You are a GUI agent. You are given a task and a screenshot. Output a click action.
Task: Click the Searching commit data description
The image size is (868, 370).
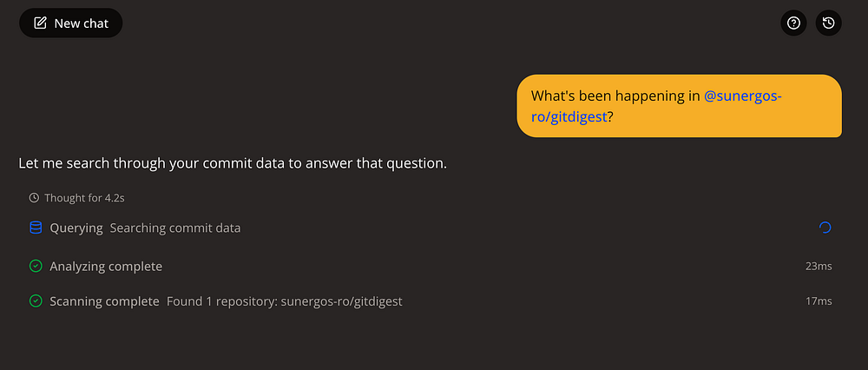click(x=175, y=228)
